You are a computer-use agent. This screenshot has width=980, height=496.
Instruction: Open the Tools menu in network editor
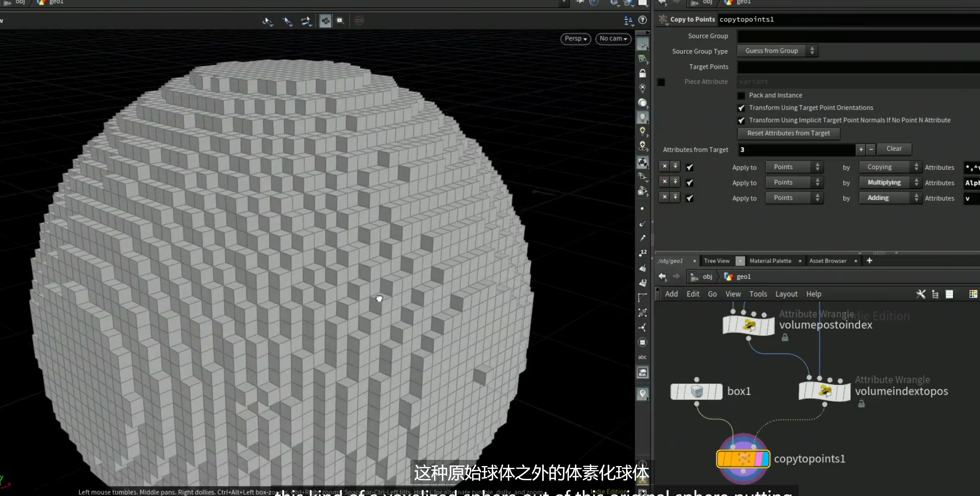758,294
